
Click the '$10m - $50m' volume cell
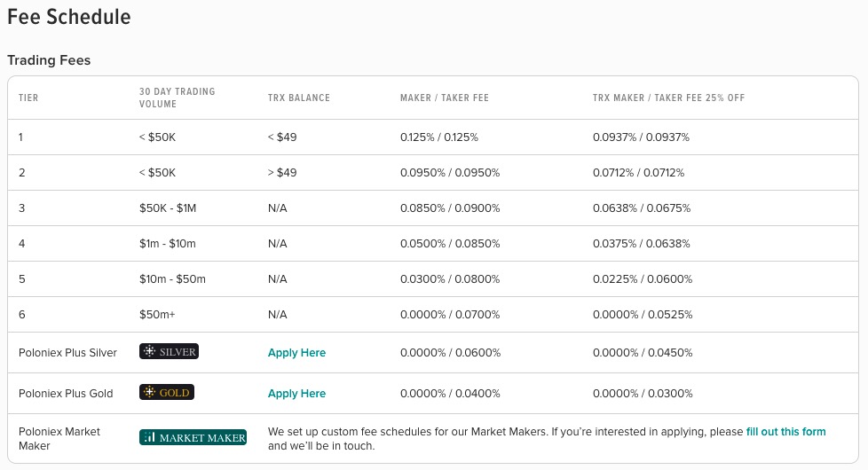point(172,278)
